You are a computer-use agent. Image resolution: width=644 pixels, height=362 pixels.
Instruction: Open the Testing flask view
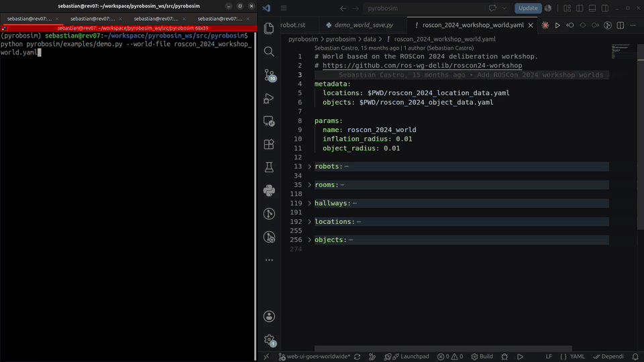[269, 167]
